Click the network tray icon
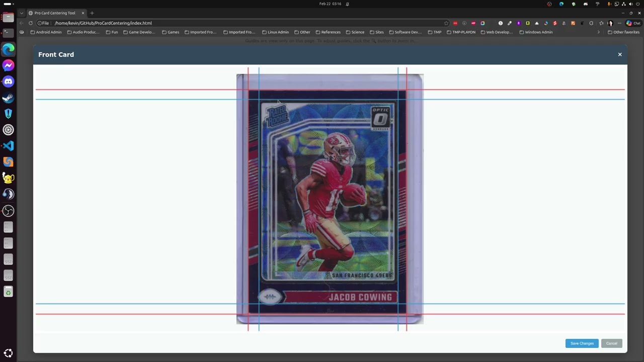644x362 pixels. coord(623,4)
